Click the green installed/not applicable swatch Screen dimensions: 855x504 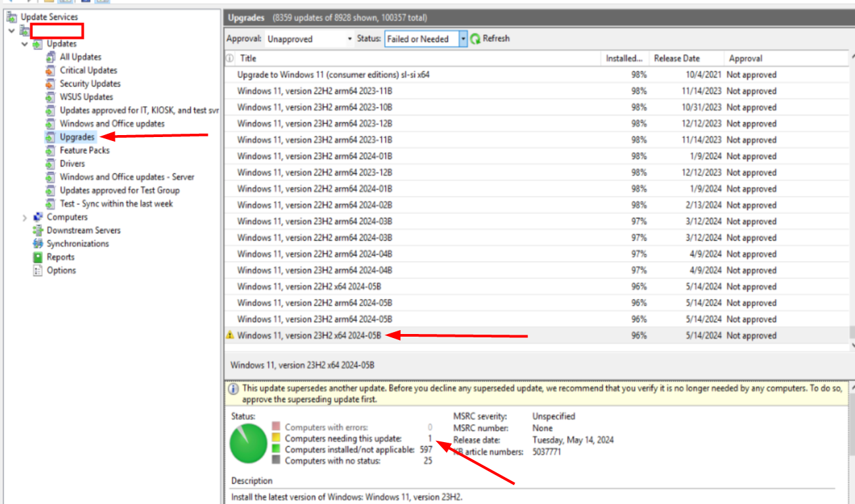click(276, 449)
